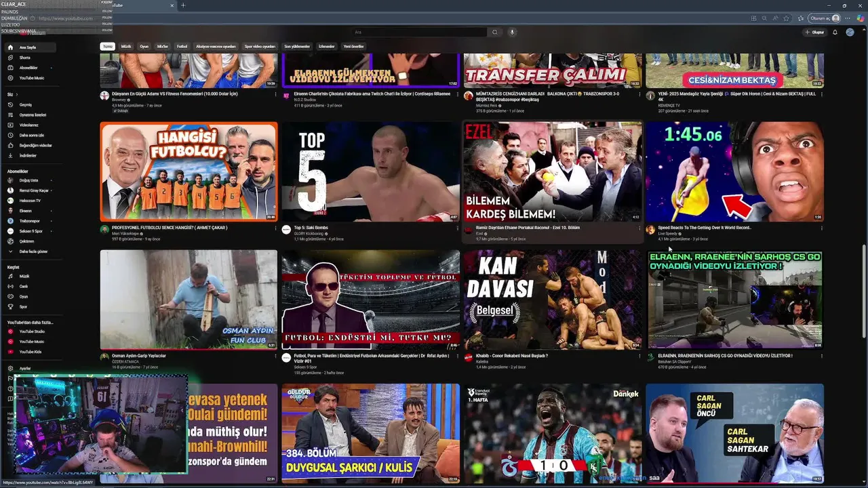Open Canlı under Keşfet
The height and width of the screenshot is (488, 868).
[x=31, y=287]
